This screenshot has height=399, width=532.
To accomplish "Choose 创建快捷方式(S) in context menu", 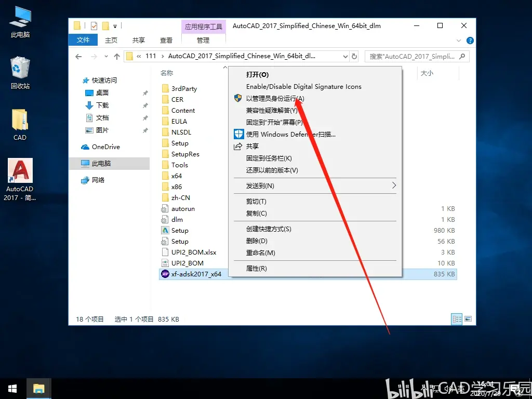I will pyautogui.click(x=269, y=229).
